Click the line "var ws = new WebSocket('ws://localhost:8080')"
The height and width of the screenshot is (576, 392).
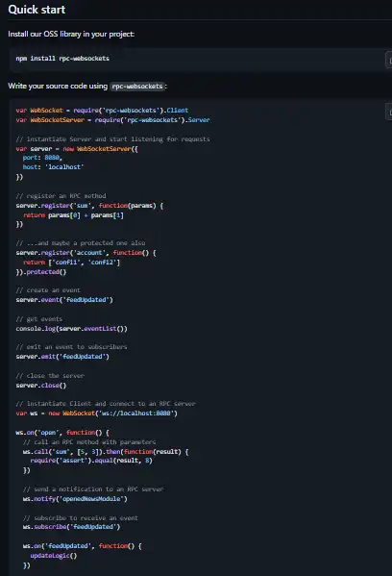click(x=96, y=413)
